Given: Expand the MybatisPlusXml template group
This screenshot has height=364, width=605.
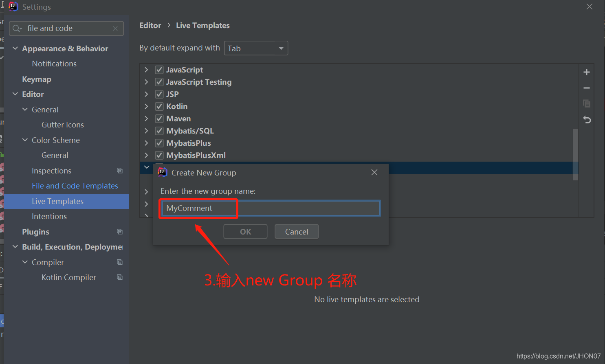Looking at the screenshot, I should point(147,155).
